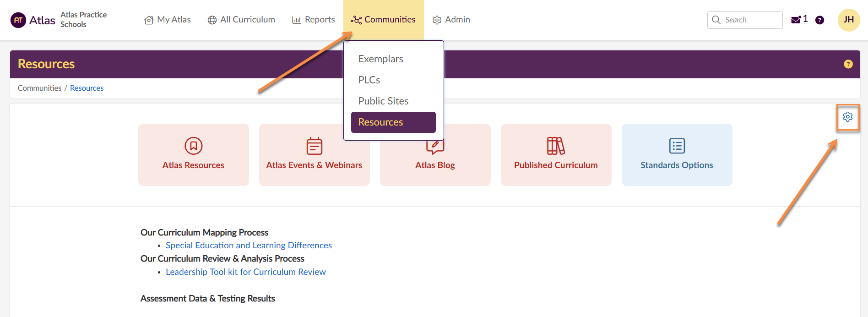Open the Atlas Events & Webinars tile
The image size is (868, 317).
(x=314, y=154)
